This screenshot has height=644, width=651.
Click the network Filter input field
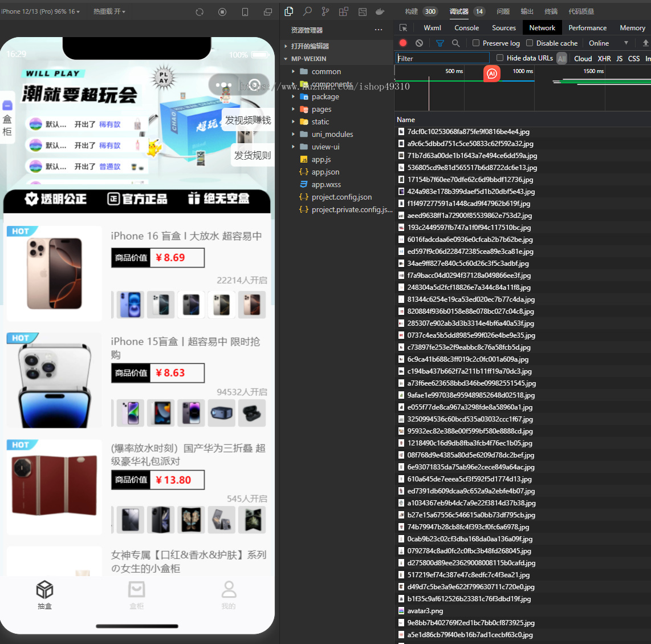tap(442, 58)
